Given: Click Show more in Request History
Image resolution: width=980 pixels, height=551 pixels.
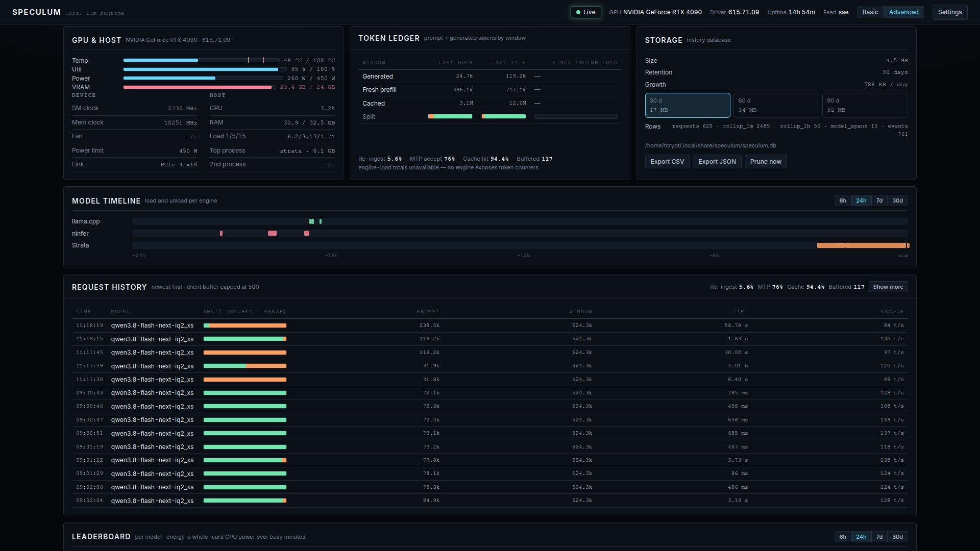Looking at the screenshot, I should tap(888, 287).
